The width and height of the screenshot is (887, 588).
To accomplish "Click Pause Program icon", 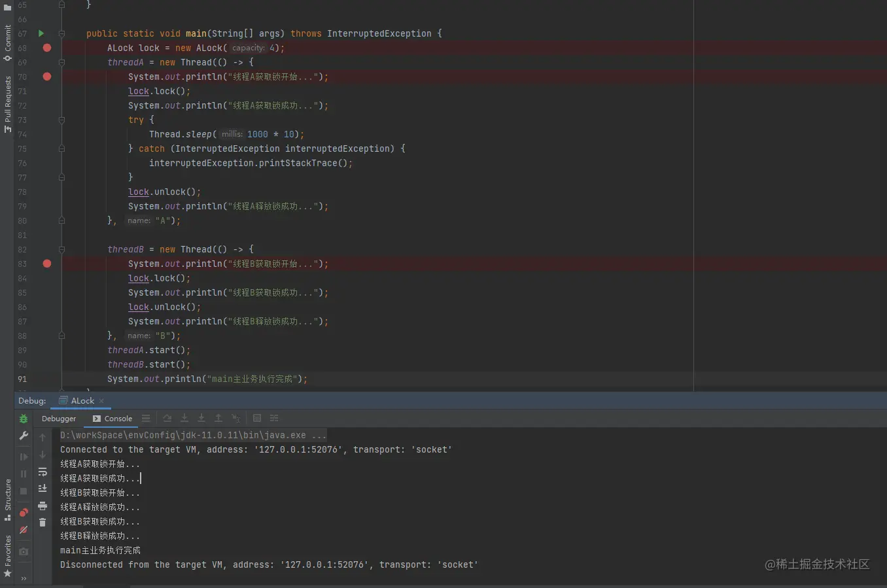I will (x=24, y=474).
